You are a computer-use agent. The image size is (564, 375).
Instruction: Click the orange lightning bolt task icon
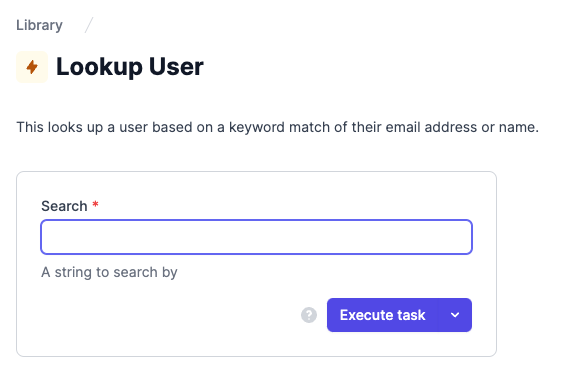coord(32,67)
